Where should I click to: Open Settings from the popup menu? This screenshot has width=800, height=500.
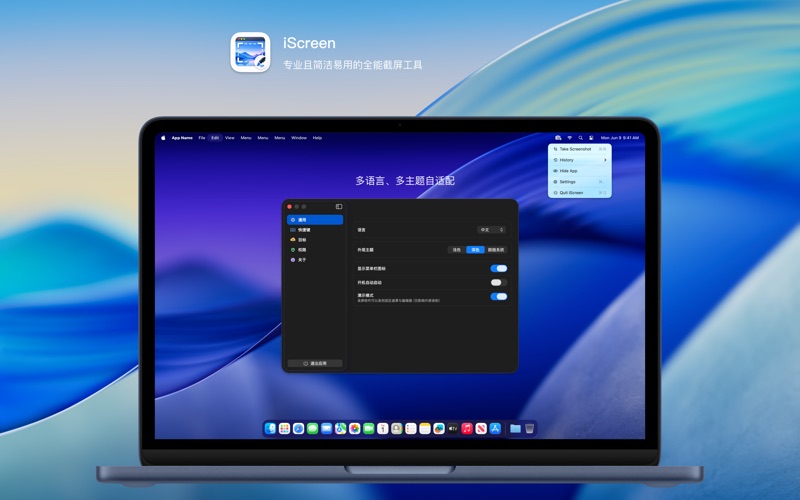coord(580,182)
